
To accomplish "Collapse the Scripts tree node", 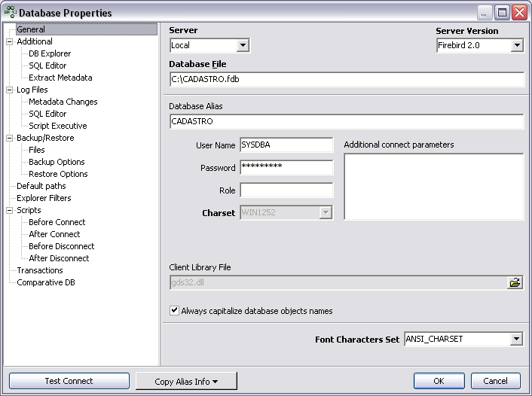I will click(x=10, y=210).
